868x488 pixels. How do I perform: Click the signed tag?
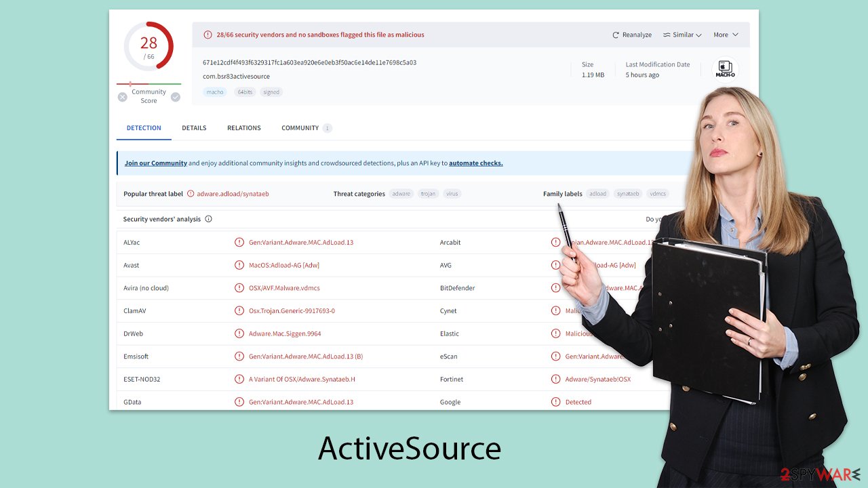(x=271, y=92)
